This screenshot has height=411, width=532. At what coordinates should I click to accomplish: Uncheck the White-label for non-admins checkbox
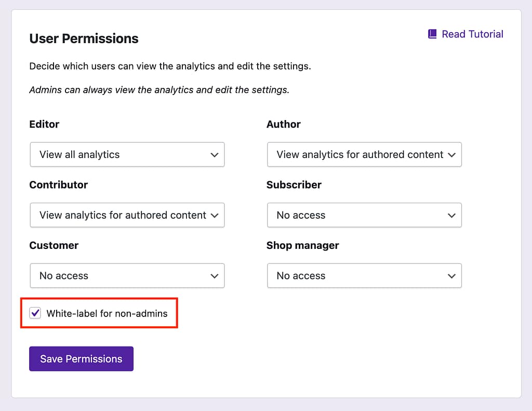35,313
